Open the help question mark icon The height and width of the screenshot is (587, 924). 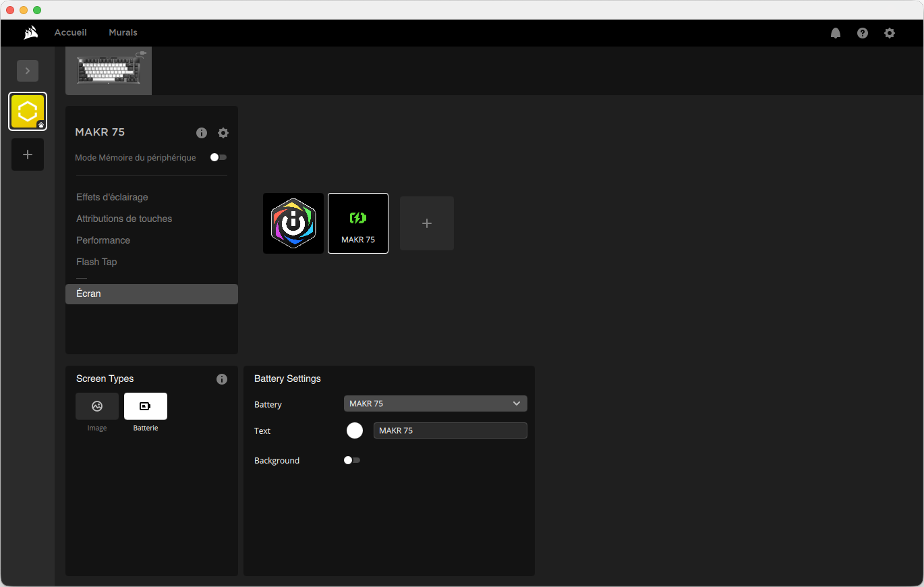(863, 33)
